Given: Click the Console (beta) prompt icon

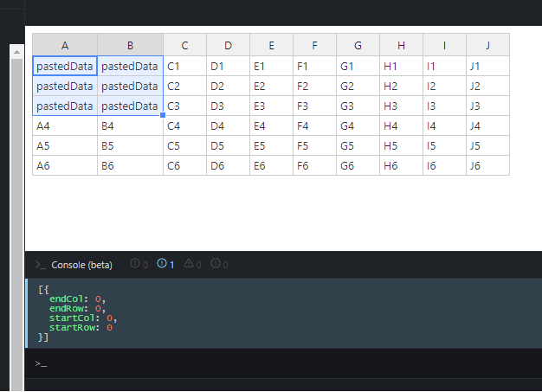Looking at the screenshot, I should coord(40,265).
